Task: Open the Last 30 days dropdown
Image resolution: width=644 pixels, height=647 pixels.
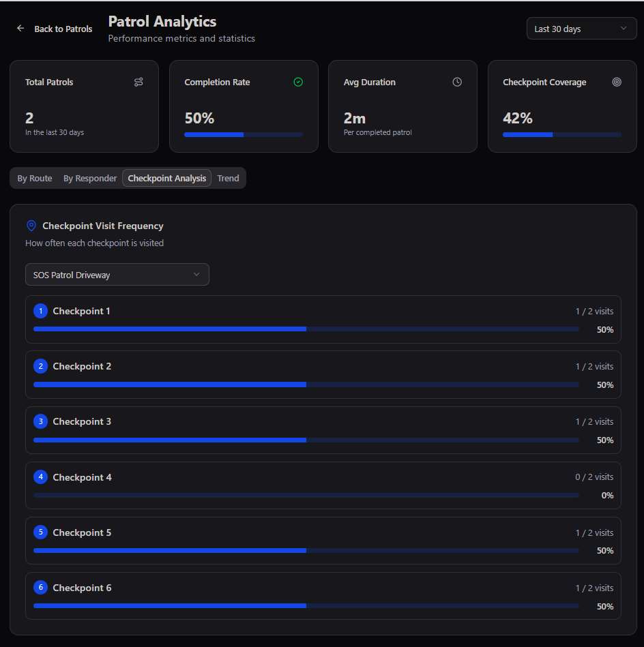Action: 581,29
